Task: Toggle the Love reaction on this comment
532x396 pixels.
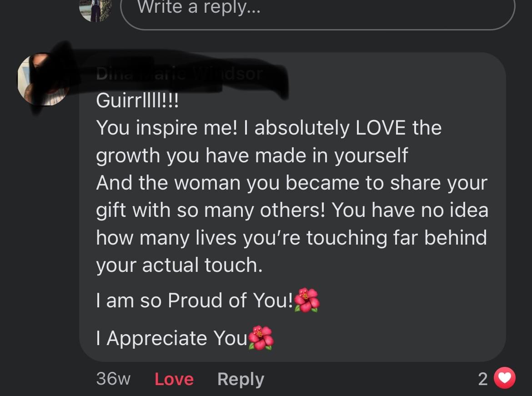Action: [x=174, y=379]
